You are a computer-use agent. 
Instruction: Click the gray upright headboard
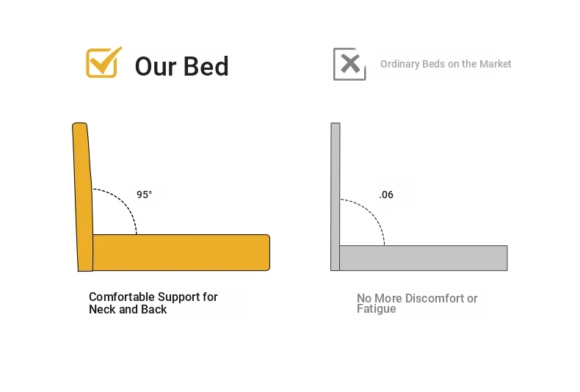335,197
